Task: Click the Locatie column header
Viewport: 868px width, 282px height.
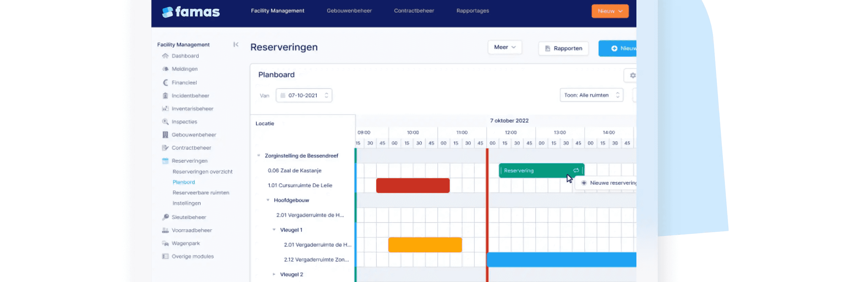Action: (x=264, y=123)
